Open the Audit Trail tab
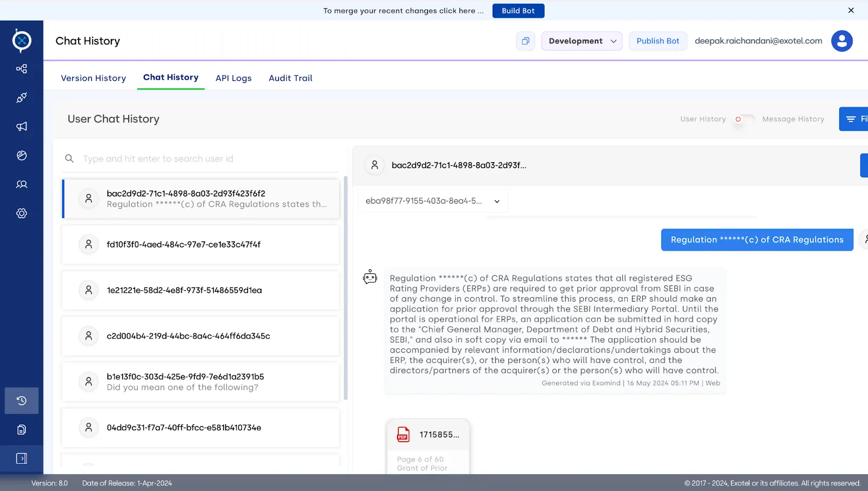Screen dimensions: 868x491 pos(291,78)
